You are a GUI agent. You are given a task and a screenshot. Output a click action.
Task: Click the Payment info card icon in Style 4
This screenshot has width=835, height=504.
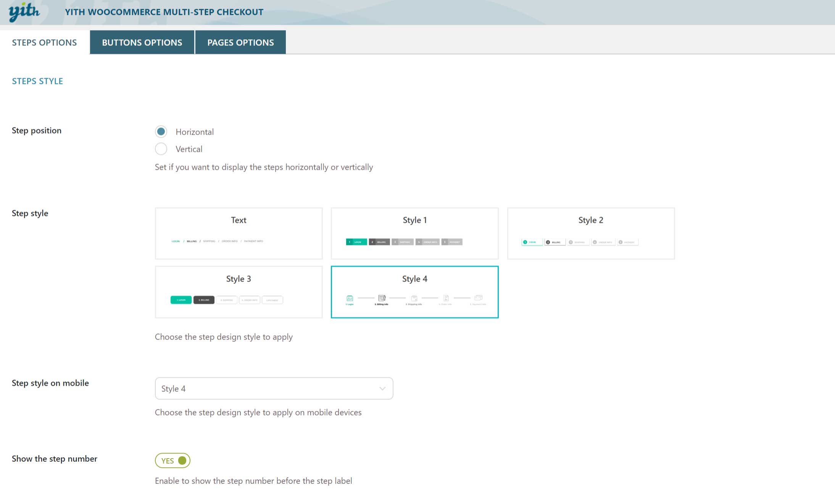click(478, 298)
